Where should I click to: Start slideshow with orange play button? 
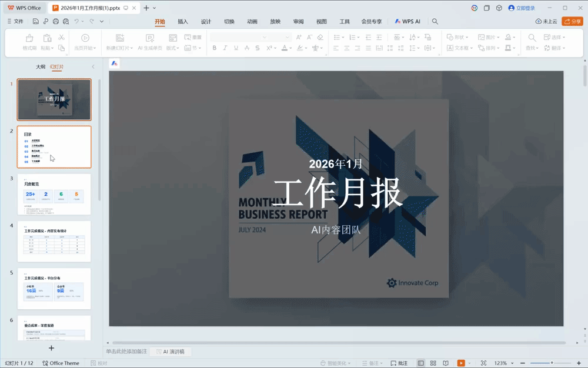pos(461,363)
